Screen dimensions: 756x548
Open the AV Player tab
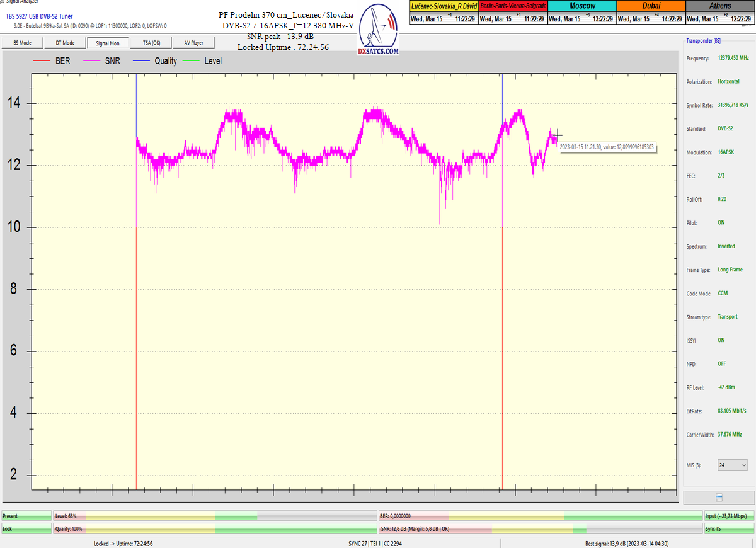pyautogui.click(x=193, y=43)
